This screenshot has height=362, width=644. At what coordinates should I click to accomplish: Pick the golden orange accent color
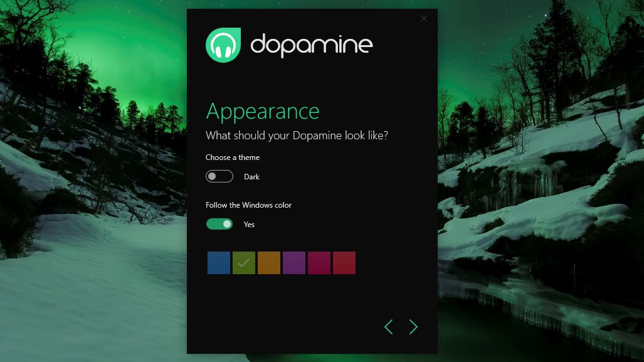(268, 263)
